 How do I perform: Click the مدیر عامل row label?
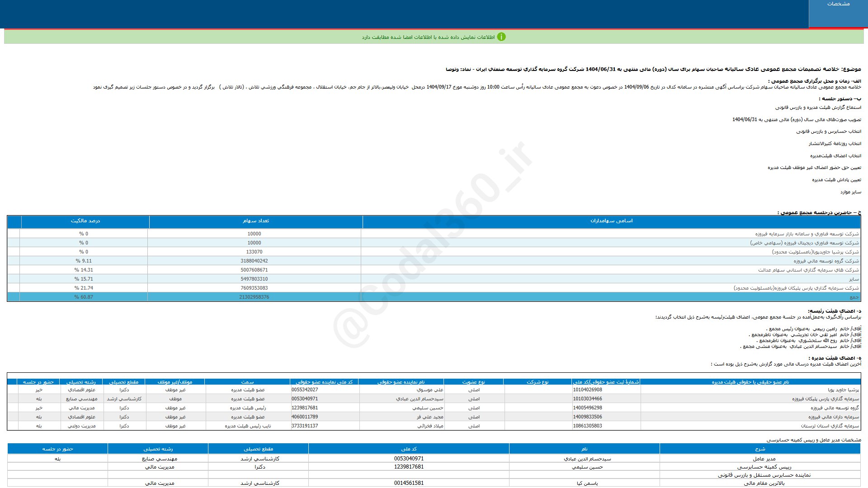tap(764, 459)
